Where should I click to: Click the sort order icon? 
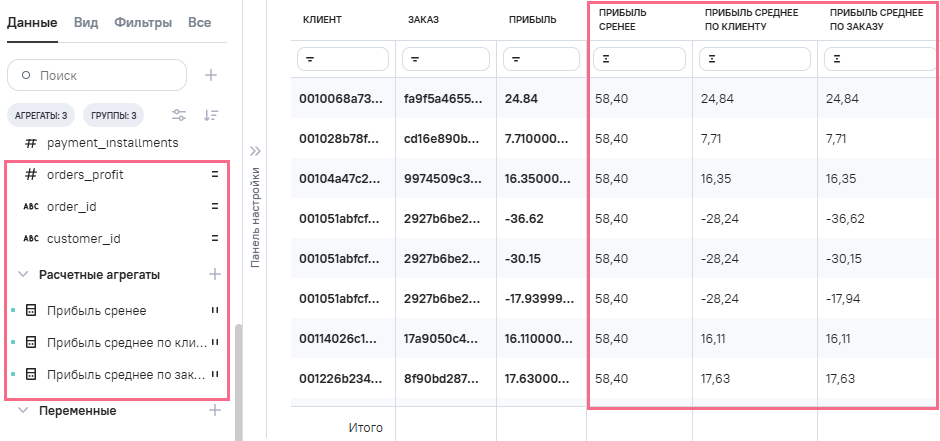(x=211, y=115)
